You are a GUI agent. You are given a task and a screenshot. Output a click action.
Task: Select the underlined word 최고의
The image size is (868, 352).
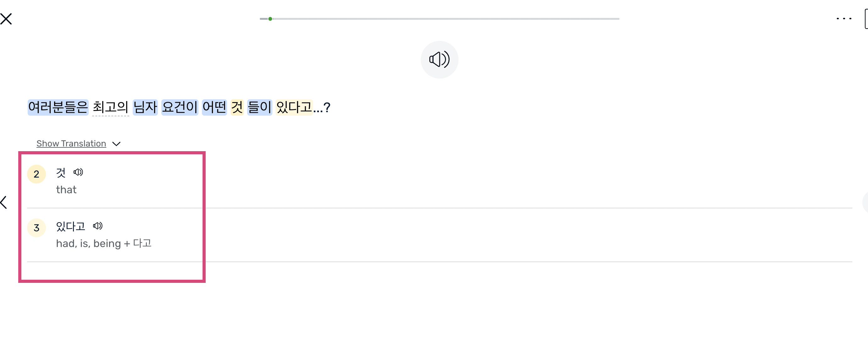coord(110,107)
